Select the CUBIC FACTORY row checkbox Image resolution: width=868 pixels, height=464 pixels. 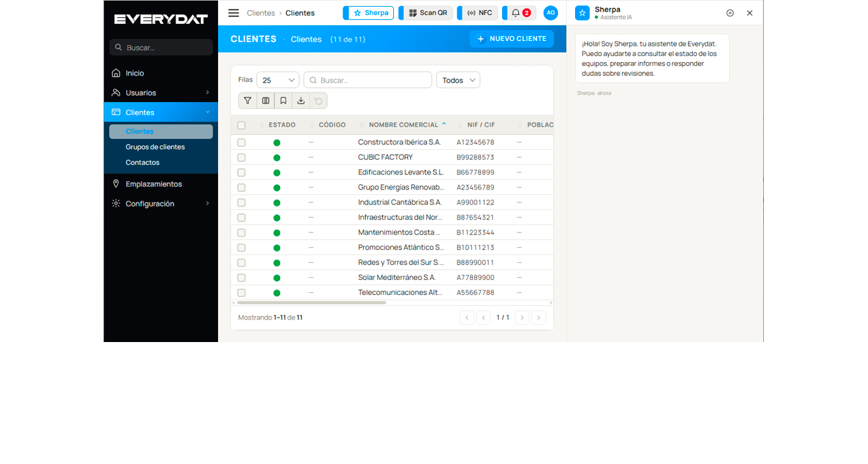point(241,157)
